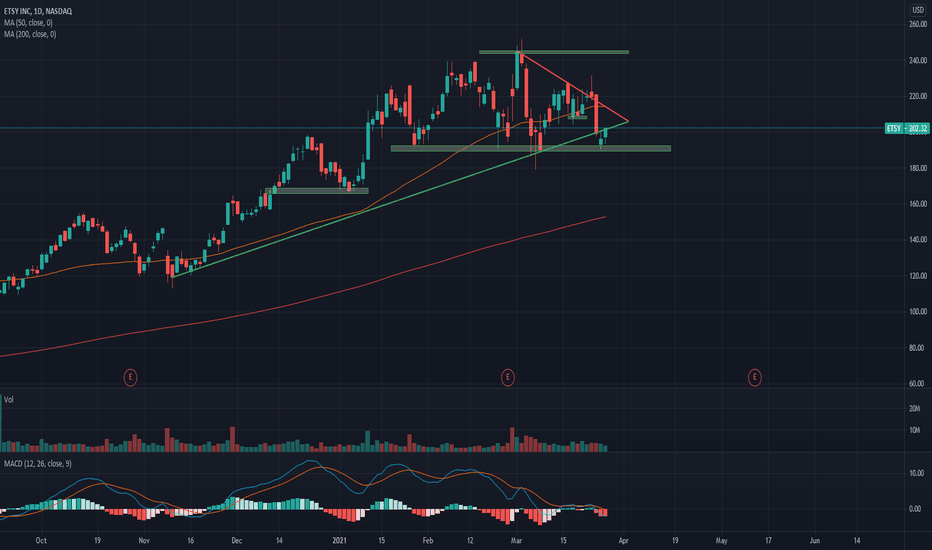Click the 160.00 price axis label
Viewport: 932px width, 550px height.
click(x=918, y=204)
